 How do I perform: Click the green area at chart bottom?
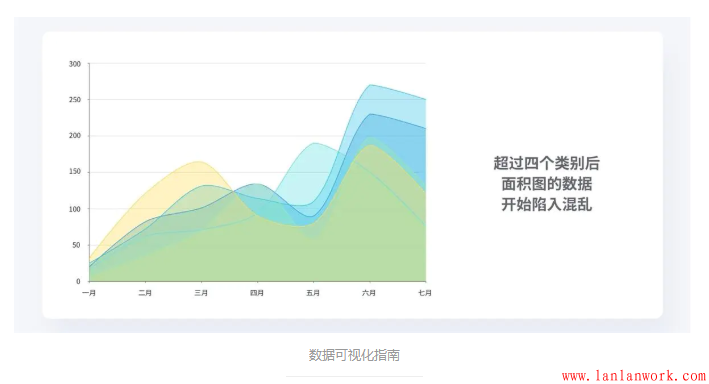click(258, 258)
